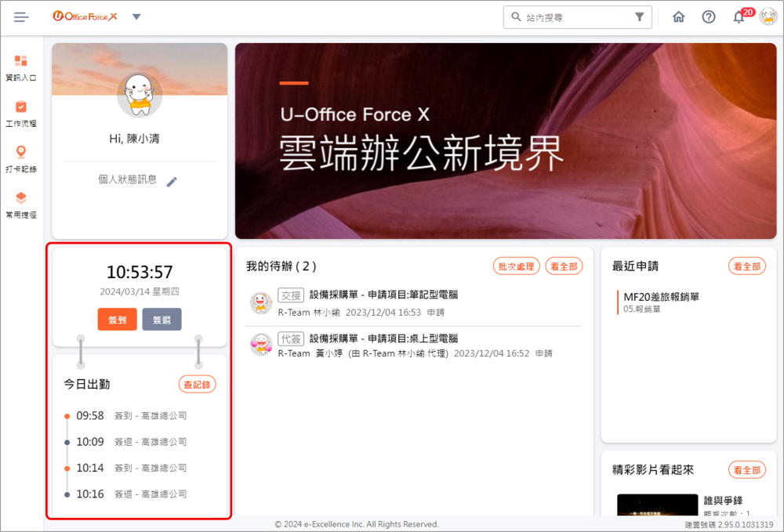Open the 誰與爭鋒 video thumbnail

(x=657, y=505)
